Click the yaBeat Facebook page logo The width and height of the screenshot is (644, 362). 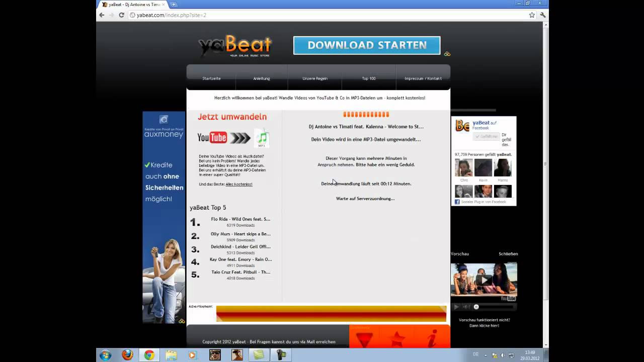click(462, 126)
